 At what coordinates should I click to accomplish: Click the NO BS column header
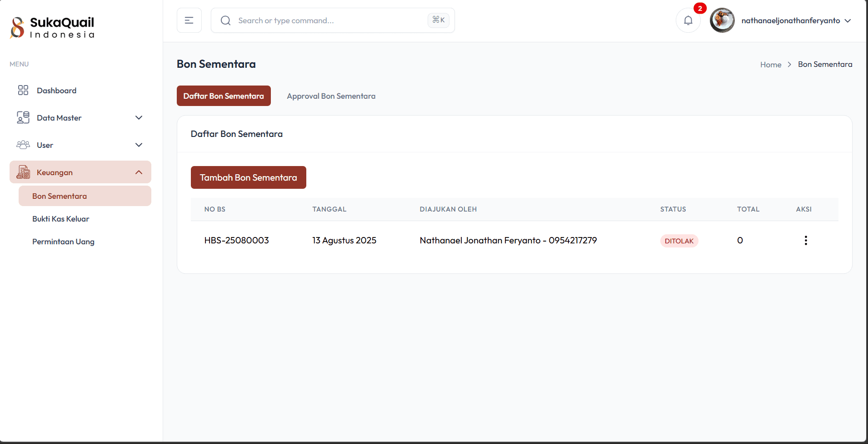[x=215, y=209]
